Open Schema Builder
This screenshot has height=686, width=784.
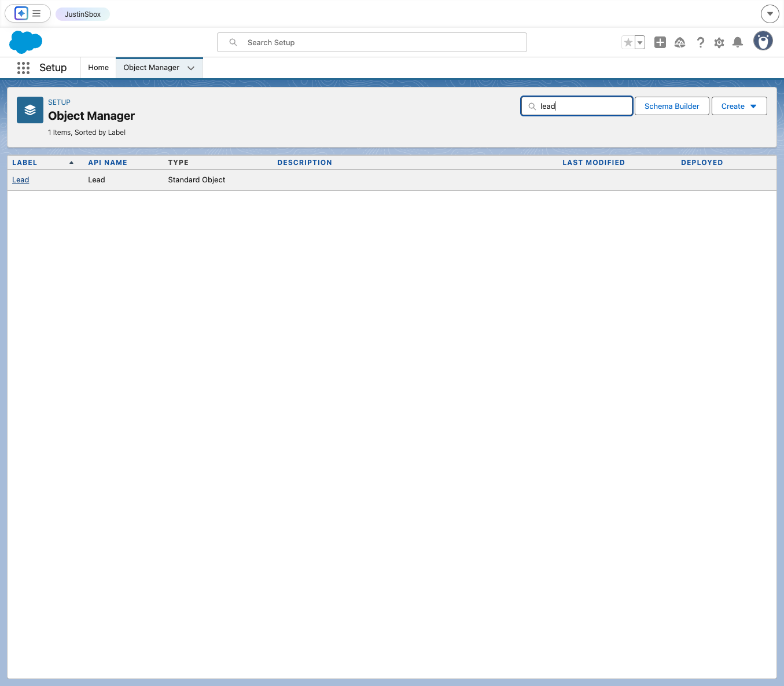(x=672, y=106)
